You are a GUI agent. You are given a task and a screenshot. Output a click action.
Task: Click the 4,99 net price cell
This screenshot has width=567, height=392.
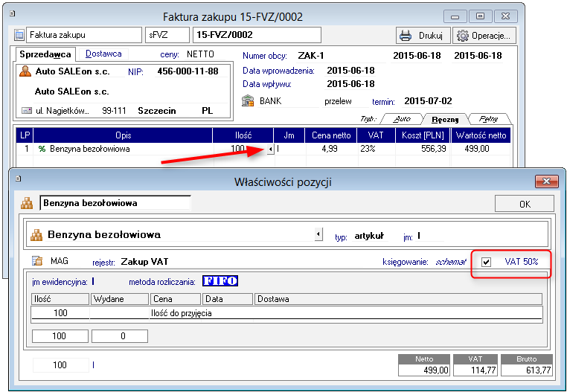tap(331, 149)
